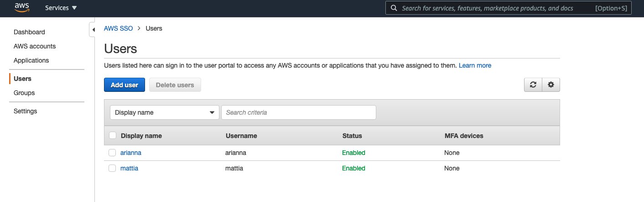644x202 pixels.
Task: Click the Status column header
Action: [x=352, y=136]
